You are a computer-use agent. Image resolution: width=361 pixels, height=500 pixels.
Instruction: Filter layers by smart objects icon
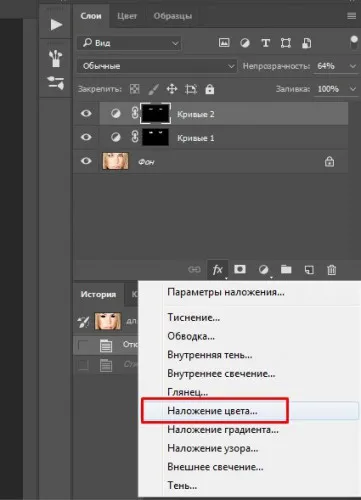point(306,43)
